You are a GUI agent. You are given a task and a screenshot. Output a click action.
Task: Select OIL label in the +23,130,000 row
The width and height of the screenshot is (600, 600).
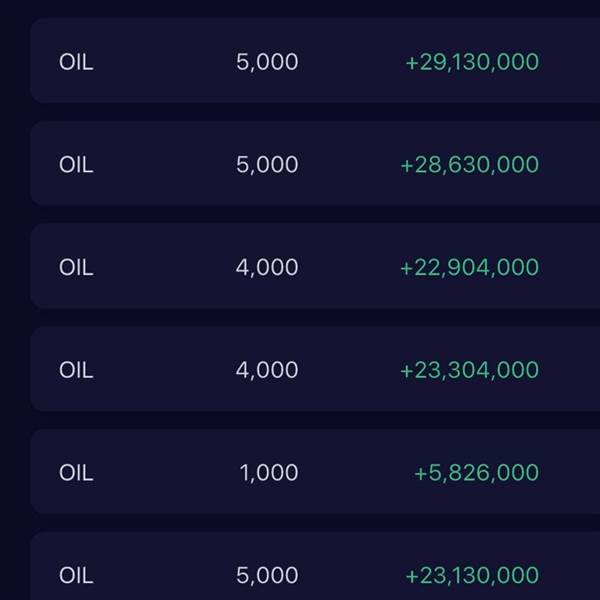click(x=76, y=576)
